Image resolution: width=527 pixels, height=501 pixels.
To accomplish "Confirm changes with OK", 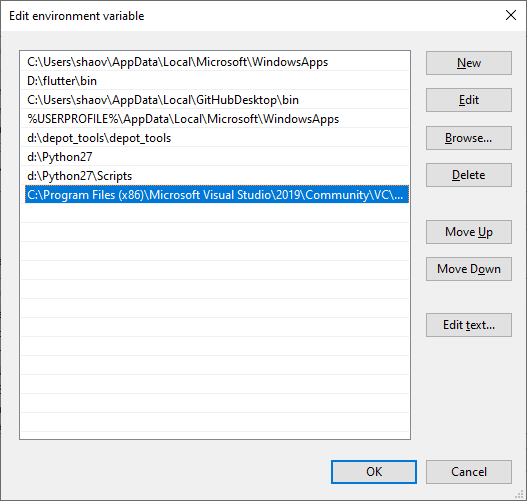I will pos(374,472).
